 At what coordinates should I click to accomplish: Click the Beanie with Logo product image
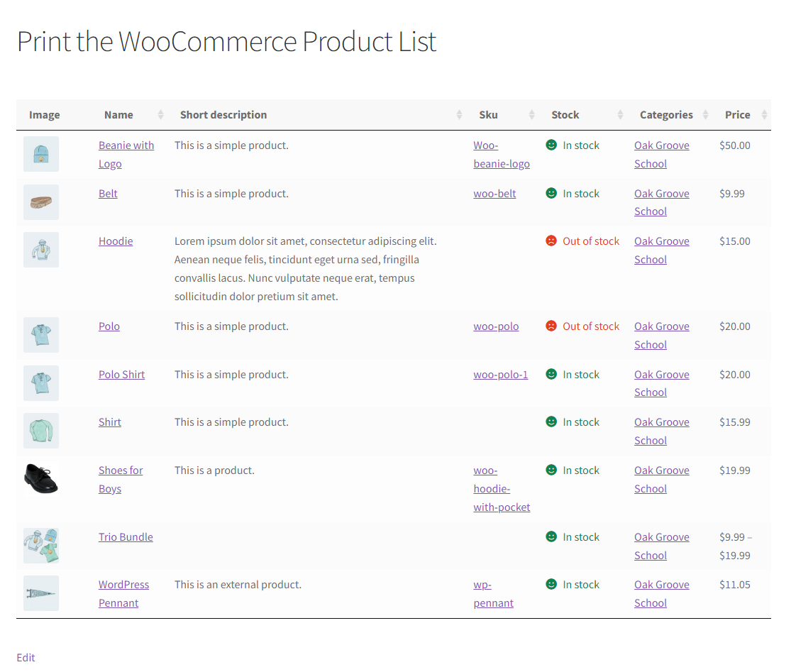coord(41,154)
